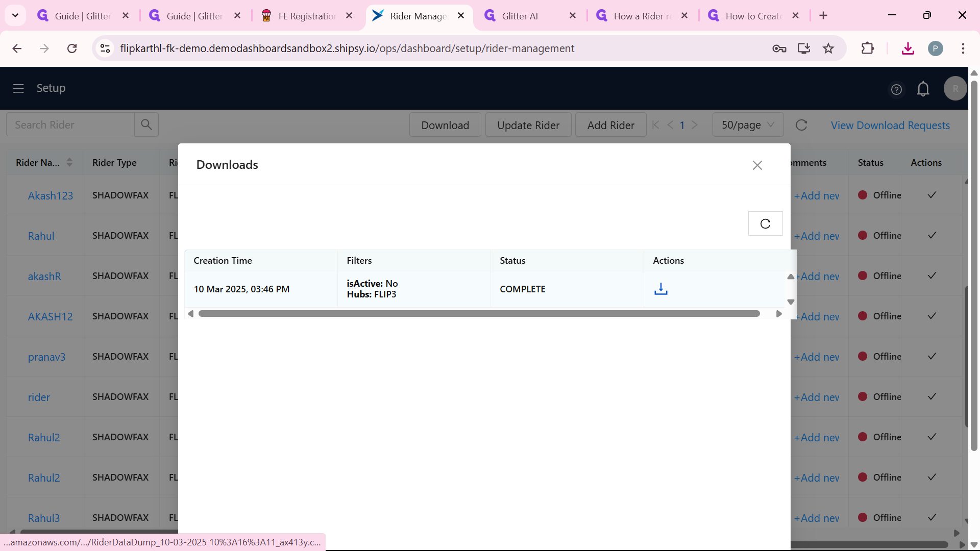Open the 50/page size dropdown
The image size is (980, 551).
[748, 124]
